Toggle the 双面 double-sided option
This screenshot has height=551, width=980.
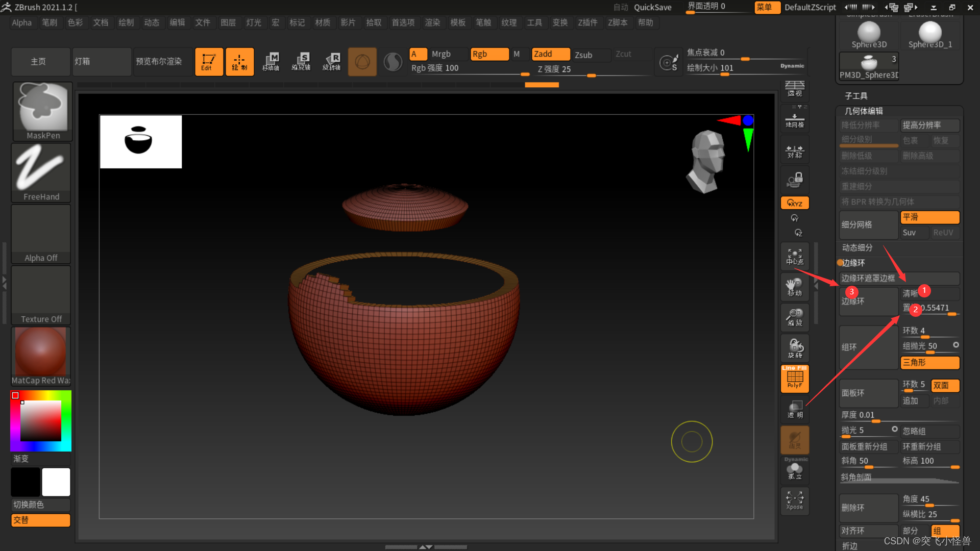click(944, 385)
